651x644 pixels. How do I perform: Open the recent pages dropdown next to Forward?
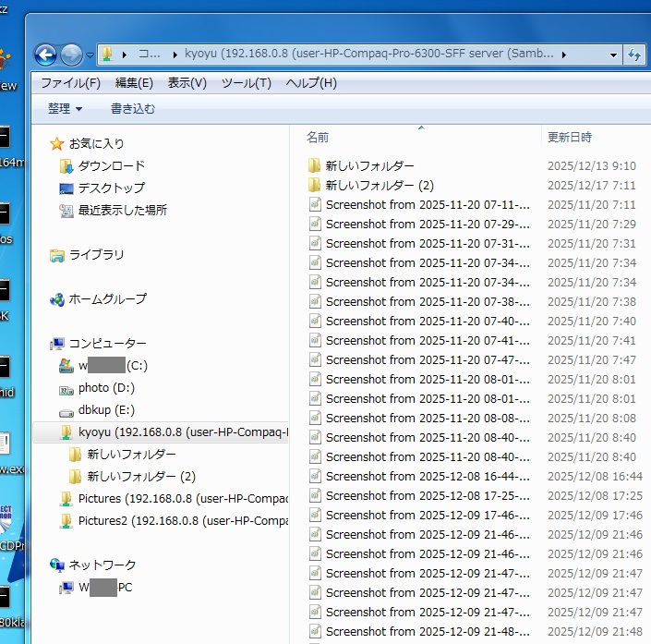pyautogui.click(x=90, y=55)
